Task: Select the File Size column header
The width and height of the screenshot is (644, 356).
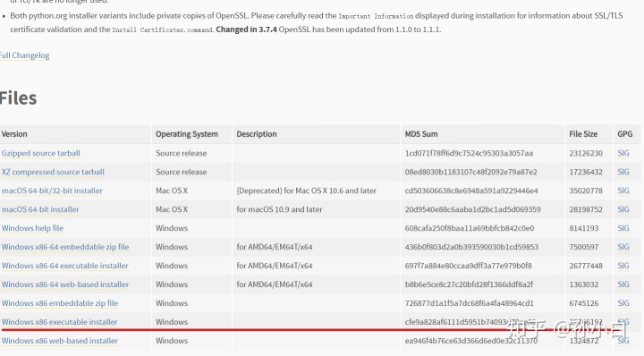Action: (x=583, y=134)
